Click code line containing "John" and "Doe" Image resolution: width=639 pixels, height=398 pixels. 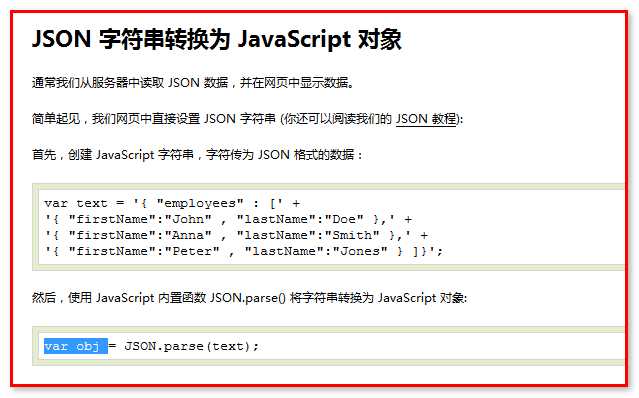[x=228, y=219]
